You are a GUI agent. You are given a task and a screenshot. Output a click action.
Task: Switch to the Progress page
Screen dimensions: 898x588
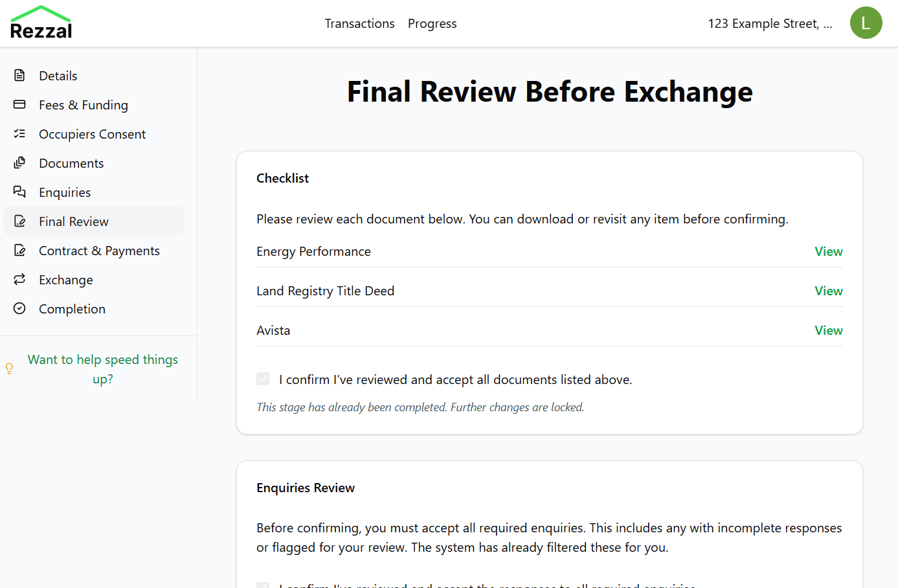tap(432, 23)
